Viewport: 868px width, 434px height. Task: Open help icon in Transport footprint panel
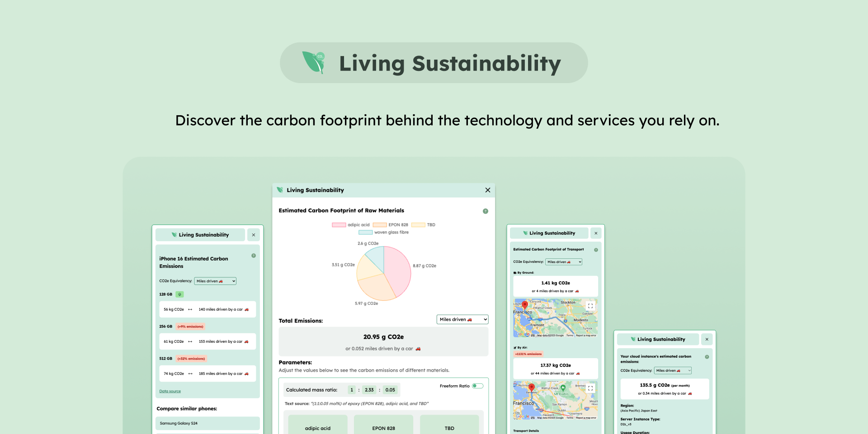(x=596, y=250)
